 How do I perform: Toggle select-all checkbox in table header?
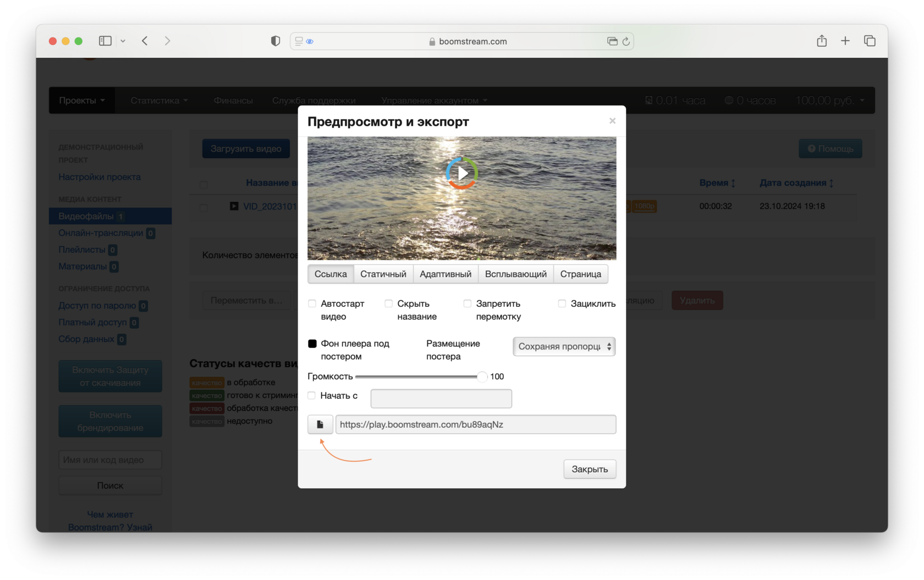(204, 184)
